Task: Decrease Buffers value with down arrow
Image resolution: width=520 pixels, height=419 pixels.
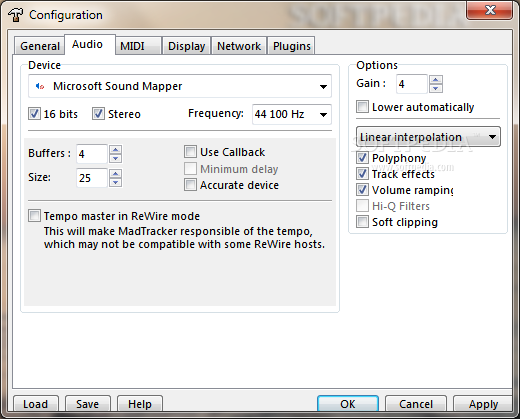Action: coord(115,158)
